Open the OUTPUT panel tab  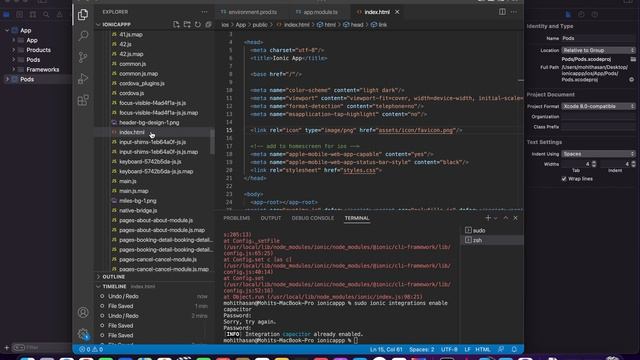point(271,218)
